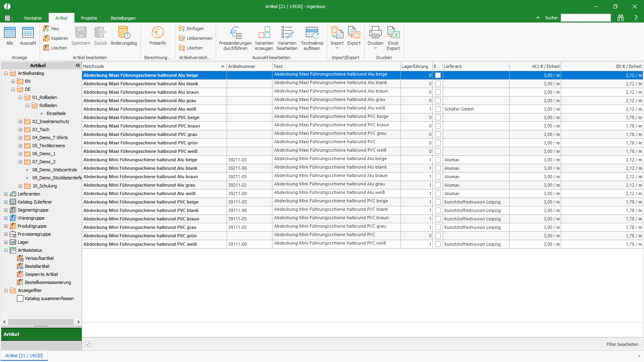Focus the Suche input field
The image size is (644, 362).
pyautogui.click(x=586, y=18)
